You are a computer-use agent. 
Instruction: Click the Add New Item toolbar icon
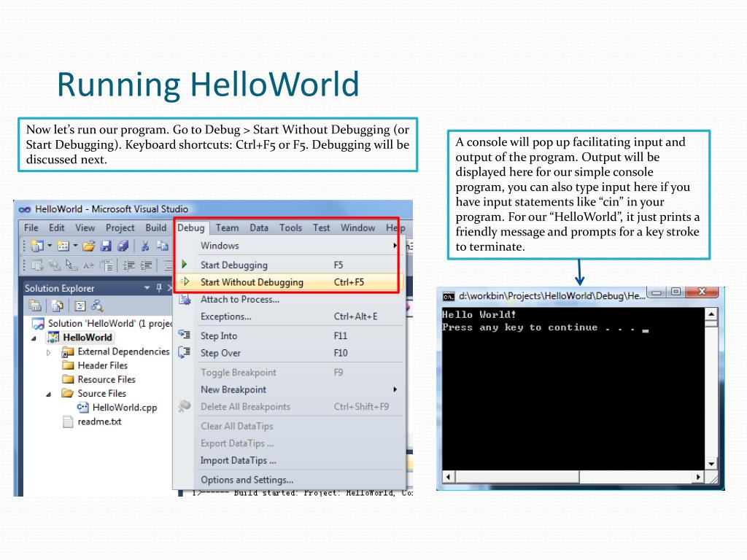pyautogui.click(x=63, y=246)
